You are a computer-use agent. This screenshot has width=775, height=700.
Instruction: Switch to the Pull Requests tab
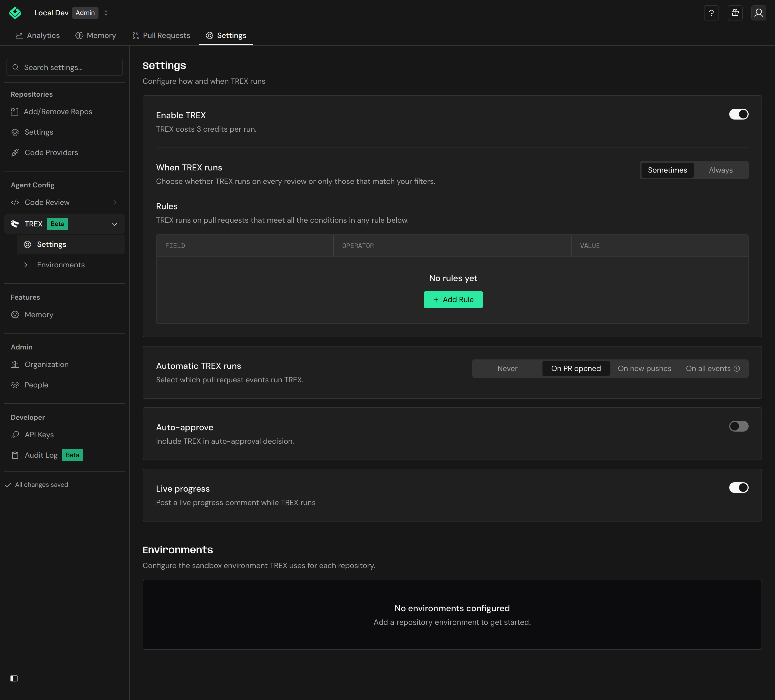[161, 35]
